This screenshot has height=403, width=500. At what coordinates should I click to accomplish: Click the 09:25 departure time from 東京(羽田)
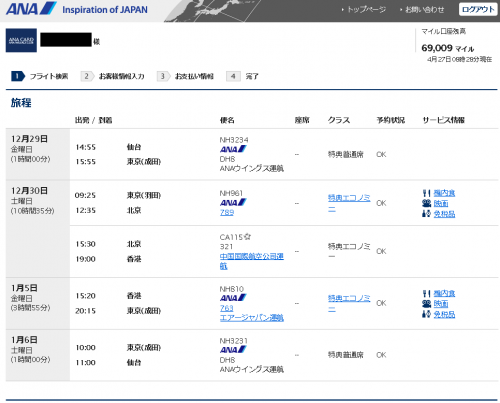pyautogui.click(x=85, y=195)
